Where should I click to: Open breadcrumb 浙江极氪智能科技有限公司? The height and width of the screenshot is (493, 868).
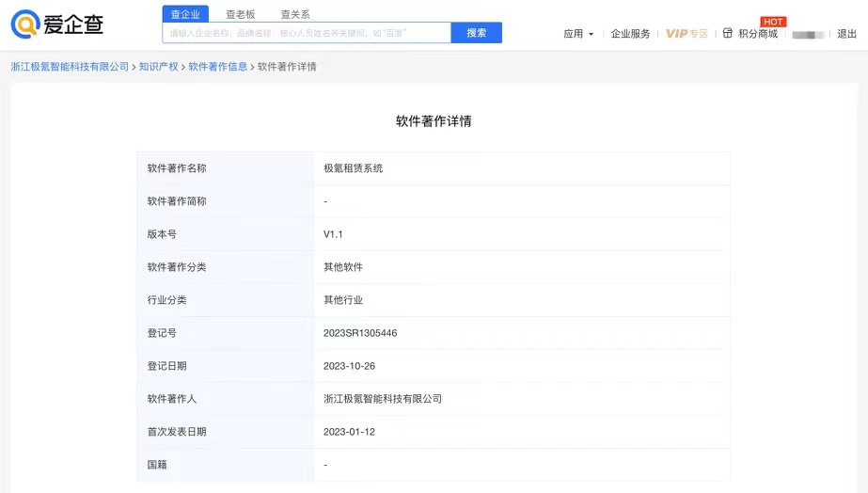(x=70, y=67)
